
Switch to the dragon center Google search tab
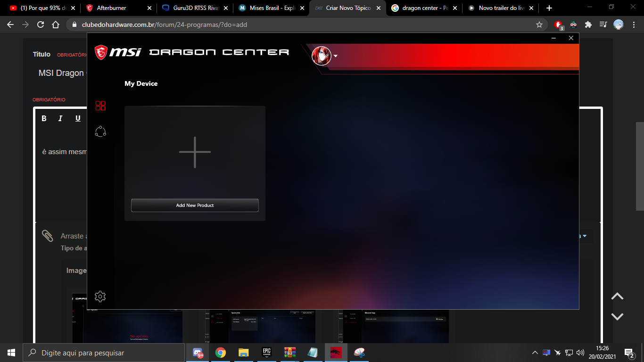[x=424, y=8]
